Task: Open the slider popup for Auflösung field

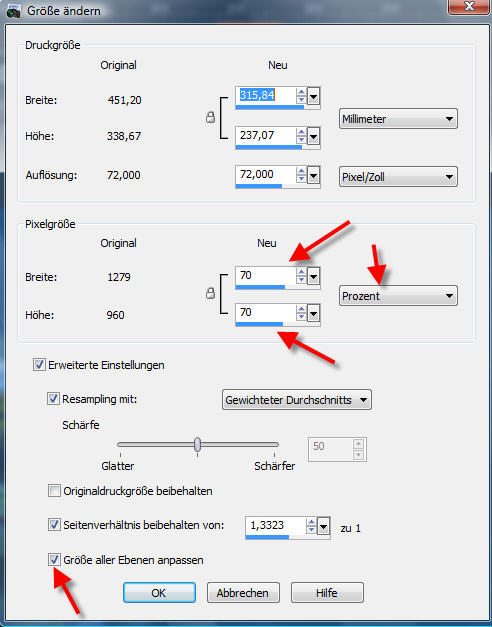Action: [314, 175]
